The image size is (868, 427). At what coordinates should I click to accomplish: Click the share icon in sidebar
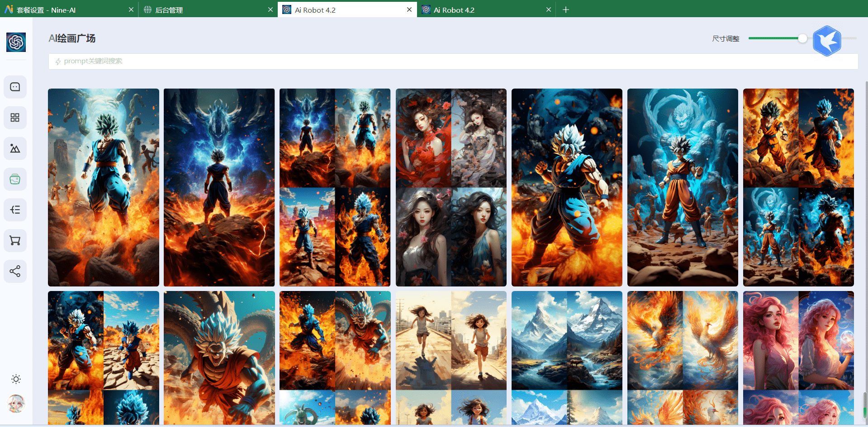click(15, 271)
